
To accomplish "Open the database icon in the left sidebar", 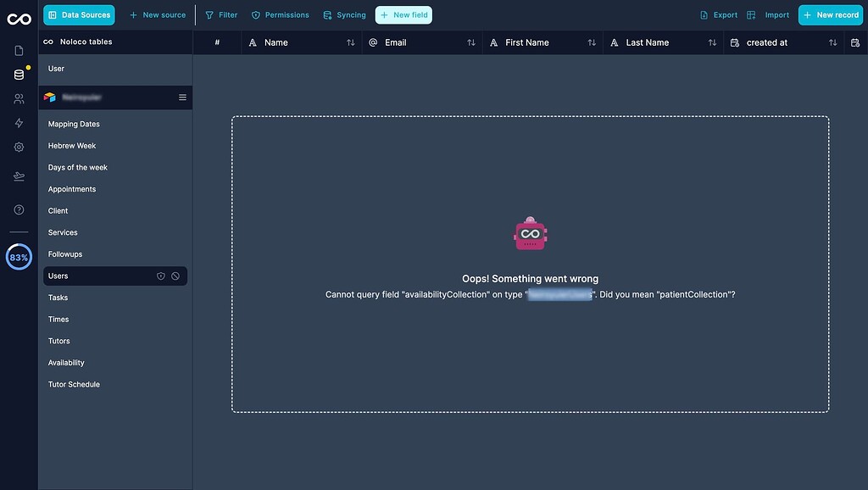I will [19, 74].
